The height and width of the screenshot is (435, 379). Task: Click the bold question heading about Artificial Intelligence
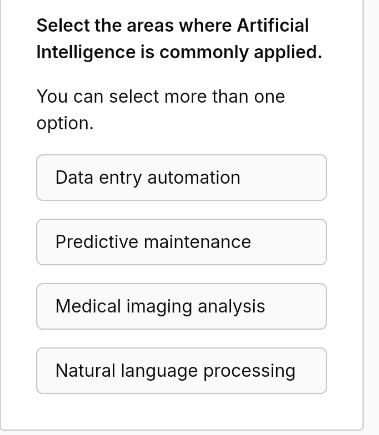[x=179, y=39]
